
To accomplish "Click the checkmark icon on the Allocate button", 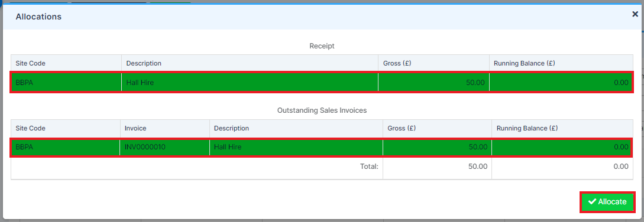I will point(592,201).
